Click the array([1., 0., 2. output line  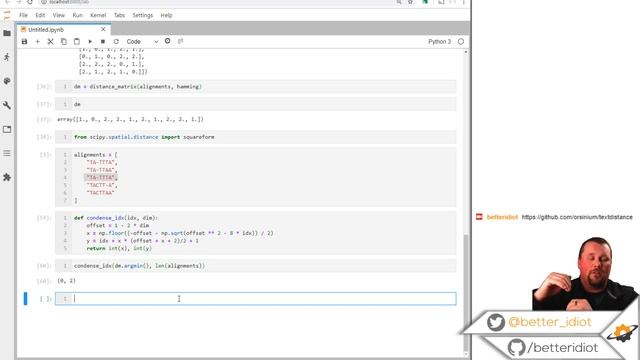tap(130, 119)
